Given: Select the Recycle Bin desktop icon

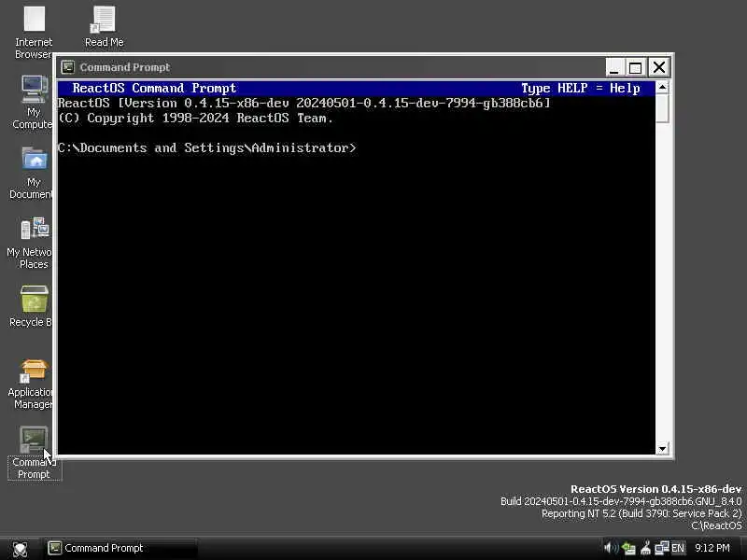Looking at the screenshot, I should click(x=32, y=306).
